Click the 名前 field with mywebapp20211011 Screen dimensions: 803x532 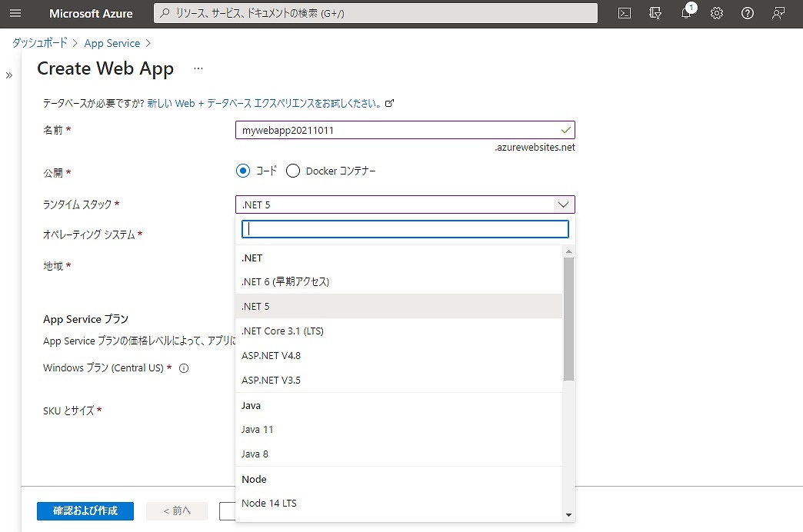click(405, 130)
